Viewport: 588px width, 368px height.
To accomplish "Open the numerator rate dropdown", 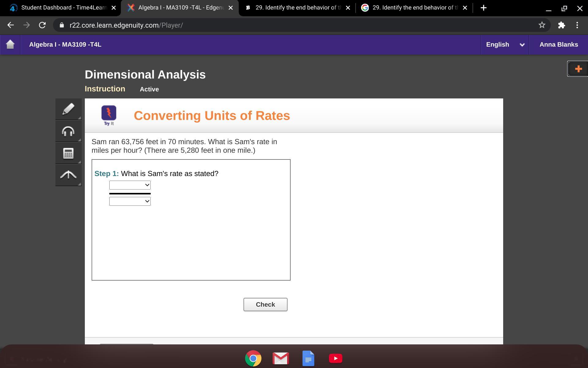I will [130, 185].
